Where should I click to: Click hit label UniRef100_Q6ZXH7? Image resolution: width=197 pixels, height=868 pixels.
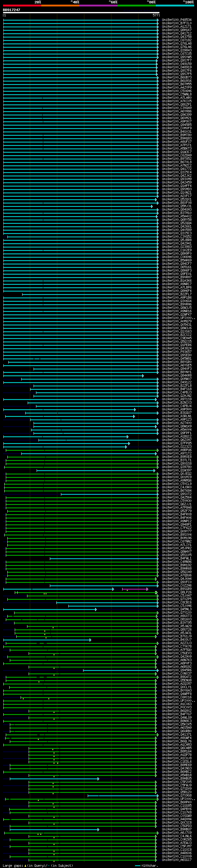click(x=176, y=440)
